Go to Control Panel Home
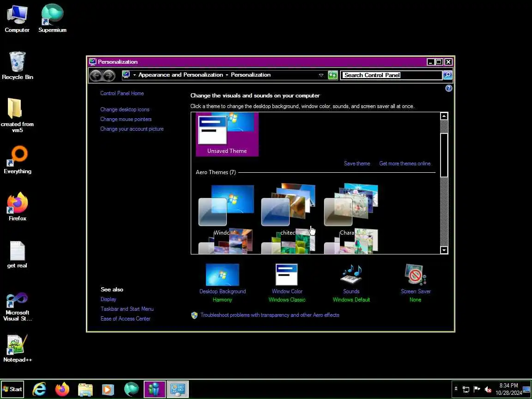 click(122, 93)
